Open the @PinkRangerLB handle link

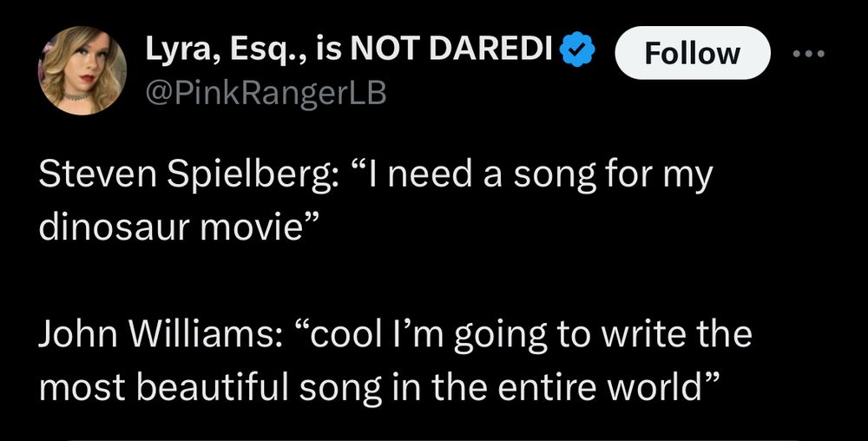[265, 94]
